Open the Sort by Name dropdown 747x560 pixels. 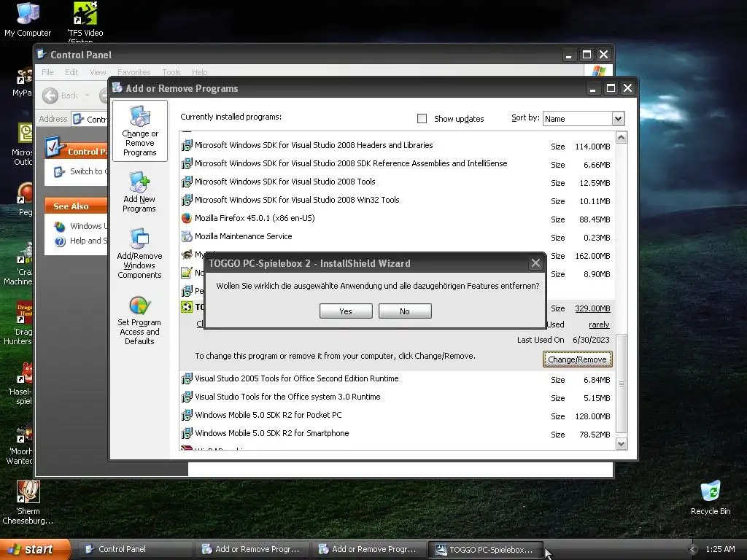(618, 119)
